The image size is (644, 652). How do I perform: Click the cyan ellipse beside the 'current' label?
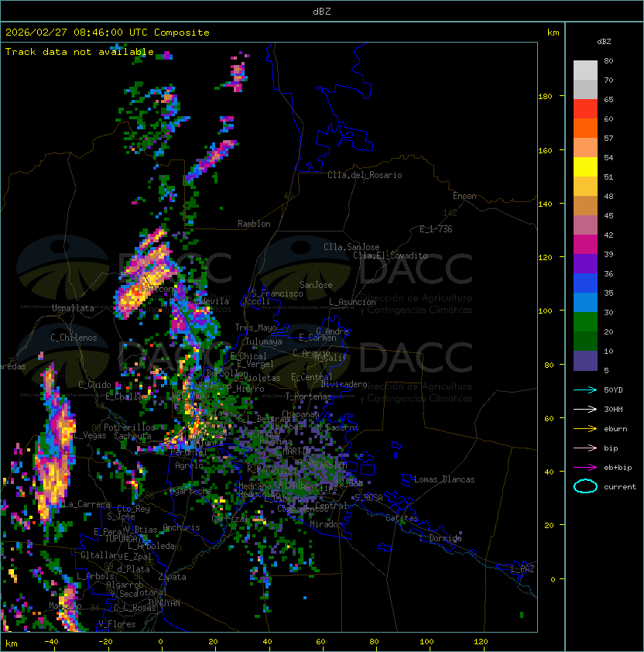pos(585,486)
